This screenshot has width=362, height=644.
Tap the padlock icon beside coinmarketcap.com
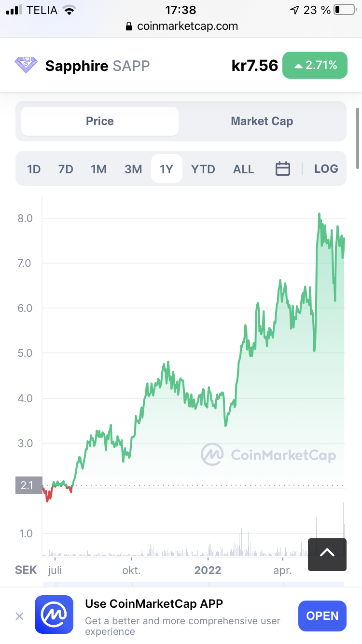coord(128,27)
